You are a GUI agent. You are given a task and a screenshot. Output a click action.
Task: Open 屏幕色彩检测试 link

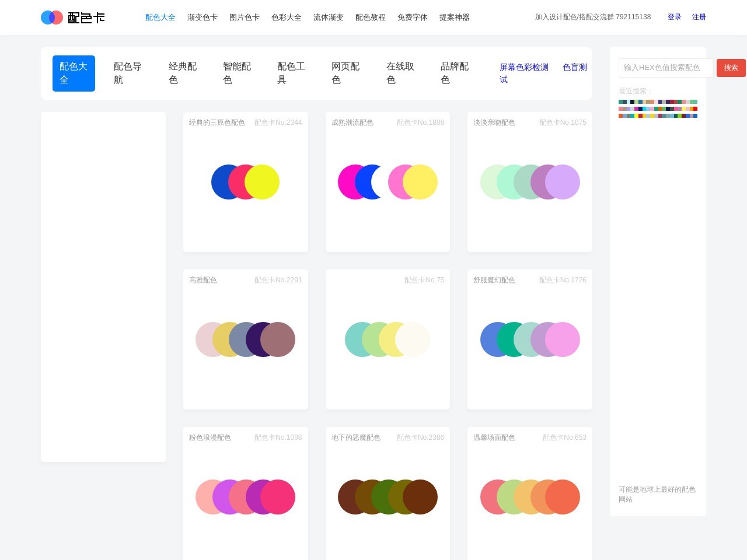pos(525,73)
